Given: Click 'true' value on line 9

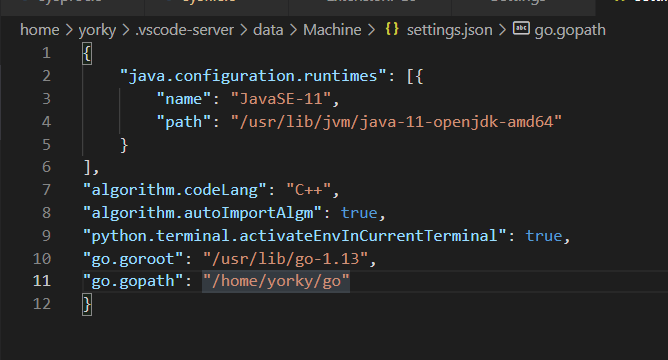Looking at the screenshot, I should point(544,236).
